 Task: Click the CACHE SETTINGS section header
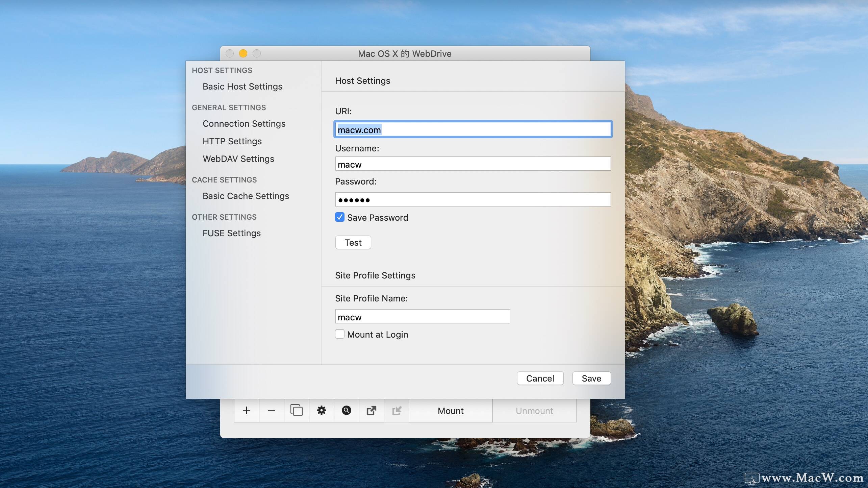point(224,180)
